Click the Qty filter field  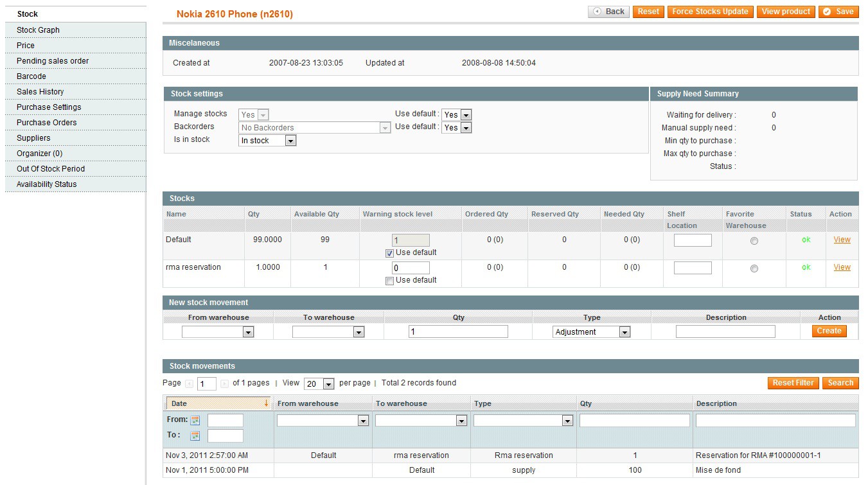pyautogui.click(x=635, y=421)
